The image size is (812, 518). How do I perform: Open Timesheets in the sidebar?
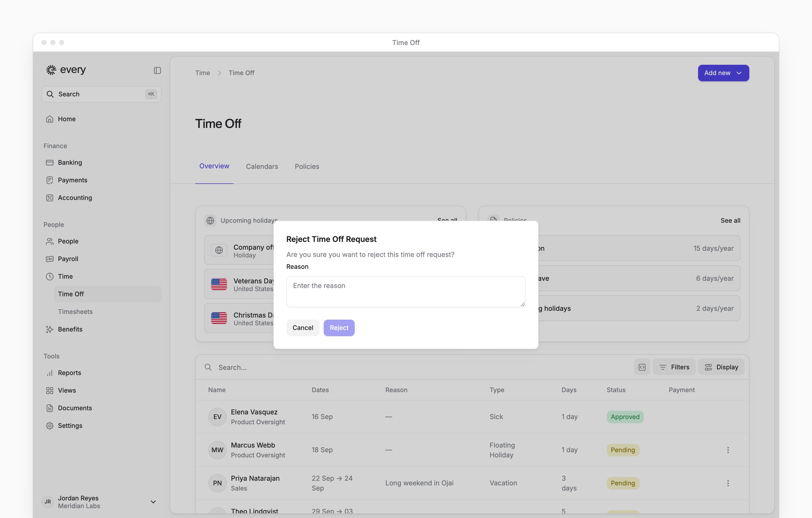pyautogui.click(x=107, y=312)
